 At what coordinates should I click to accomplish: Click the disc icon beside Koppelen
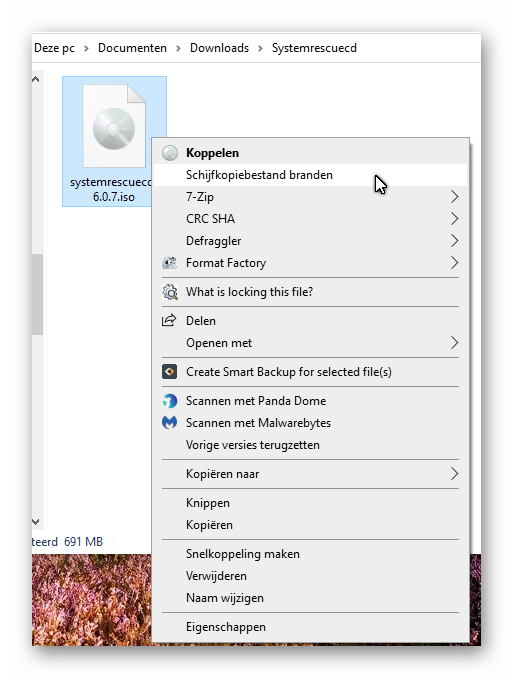(x=170, y=153)
